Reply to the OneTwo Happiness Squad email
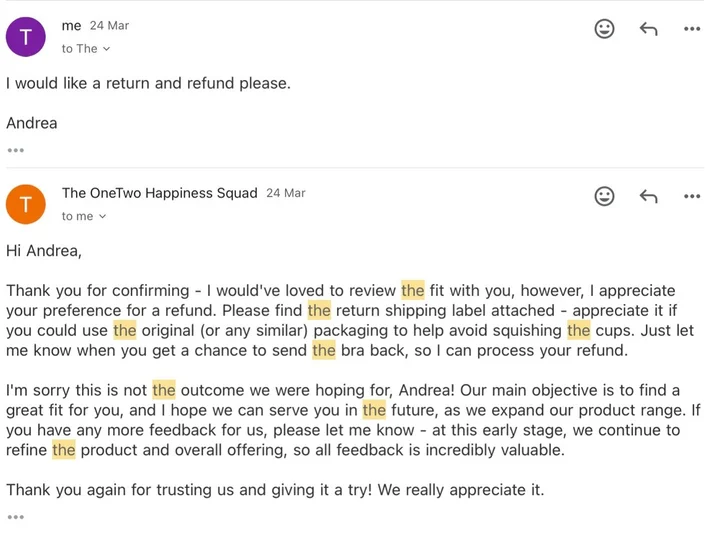This screenshot has width=720, height=541. pyautogui.click(x=648, y=196)
